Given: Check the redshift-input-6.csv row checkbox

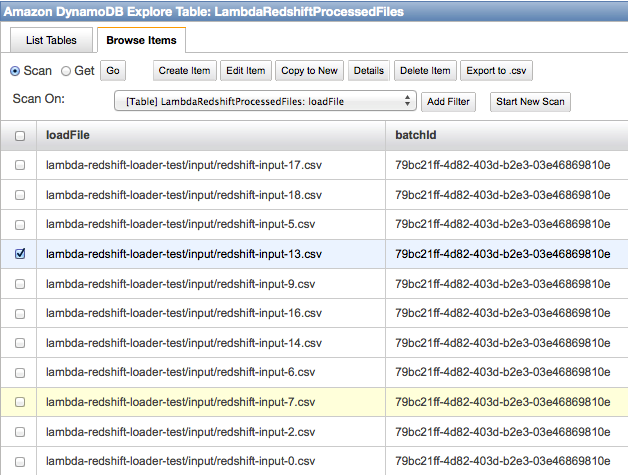Looking at the screenshot, I should [20, 373].
